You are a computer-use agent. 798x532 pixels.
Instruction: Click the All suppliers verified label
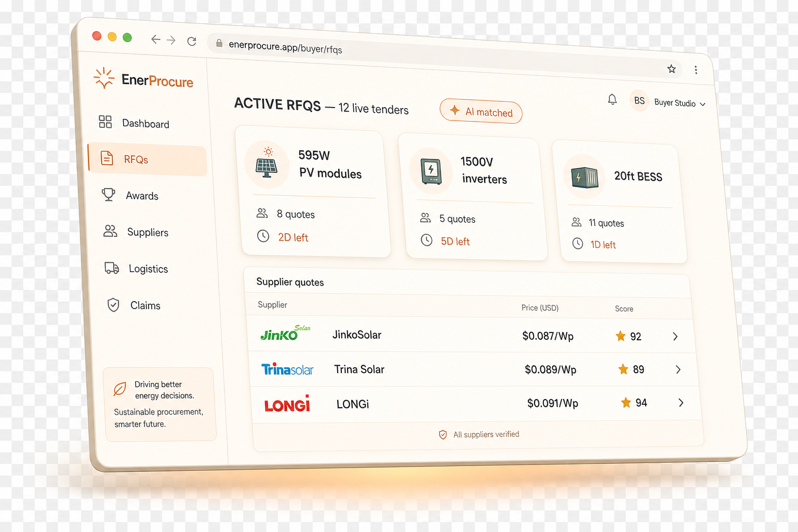pyautogui.click(x=486, y=434)
